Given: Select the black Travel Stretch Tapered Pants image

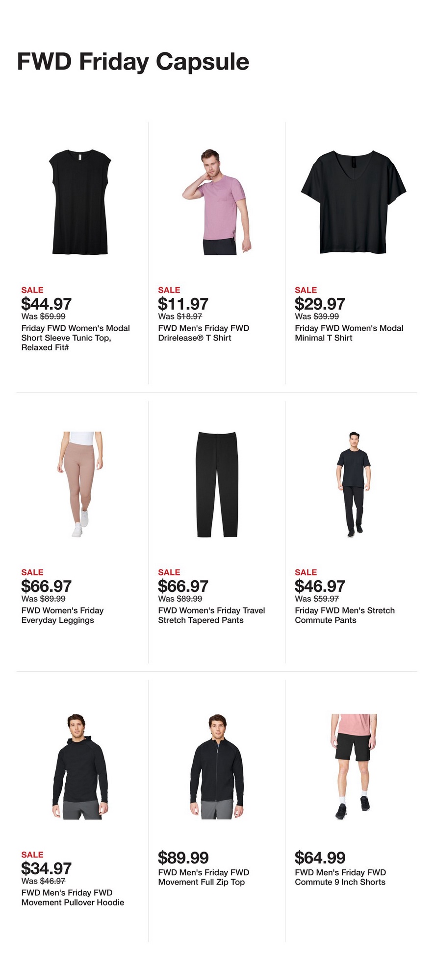Looking at the screenshot, I should coord(217,484).
